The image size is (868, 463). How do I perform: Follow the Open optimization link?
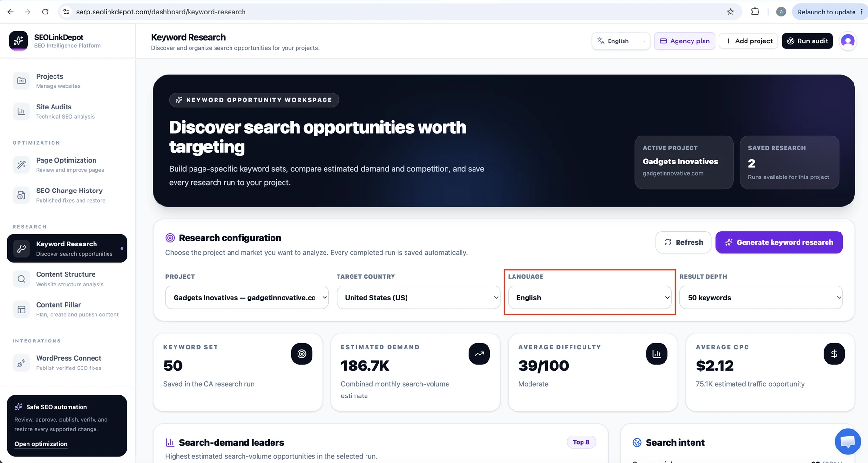(41, 444)
